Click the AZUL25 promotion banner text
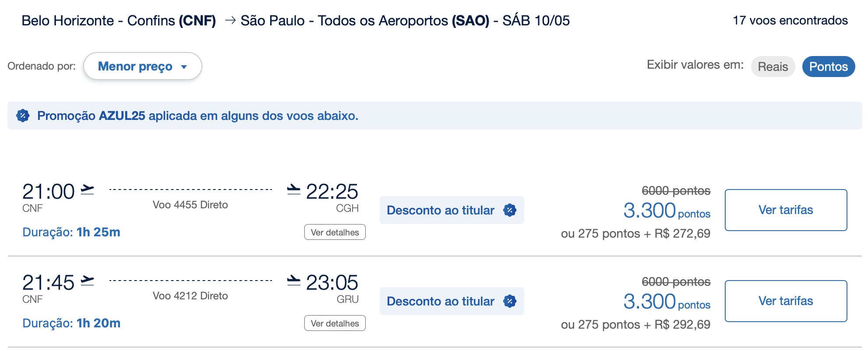This screenshot has height=351, width=868. point(198,116)
